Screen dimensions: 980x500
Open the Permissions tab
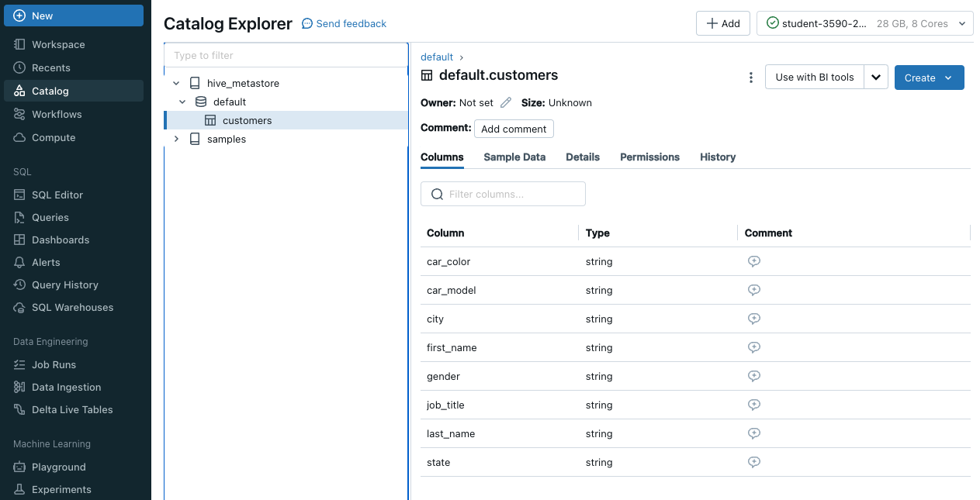click(649, 157)
